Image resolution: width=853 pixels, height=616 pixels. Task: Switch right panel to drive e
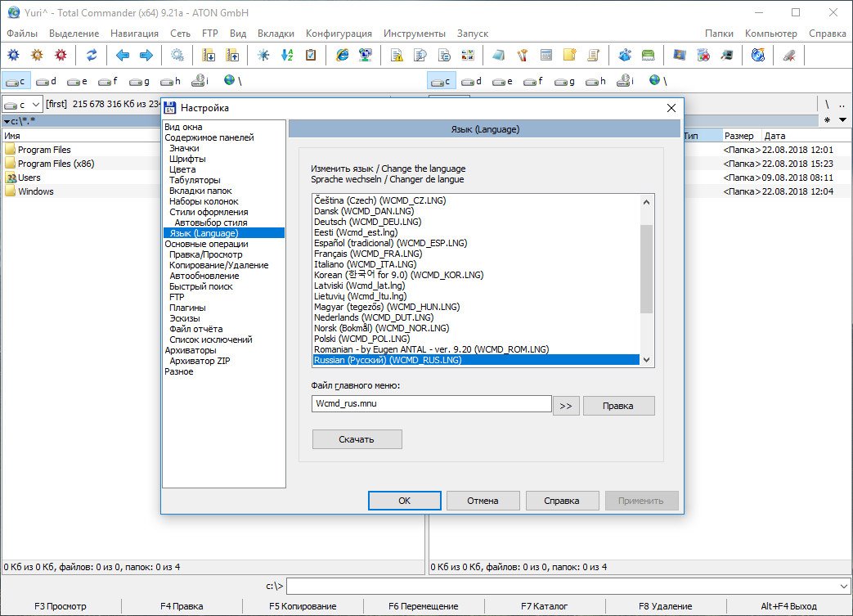(501, 81)
